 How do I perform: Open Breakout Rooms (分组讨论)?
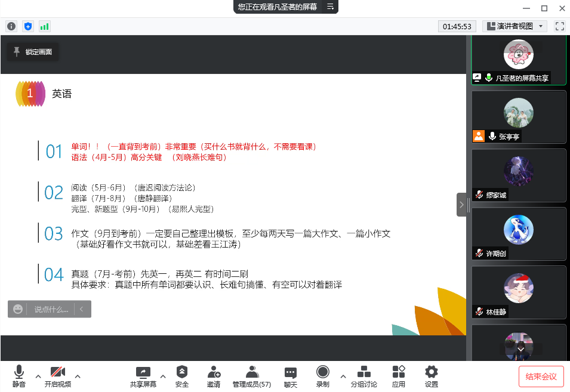363,376
